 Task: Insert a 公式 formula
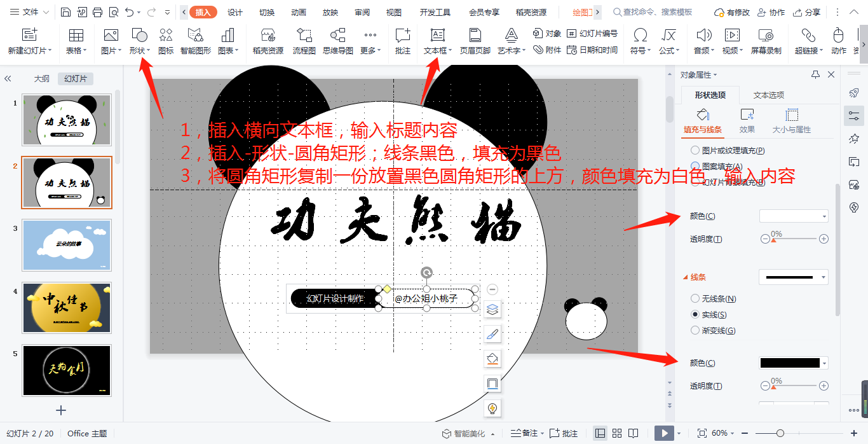pos(668,42)
